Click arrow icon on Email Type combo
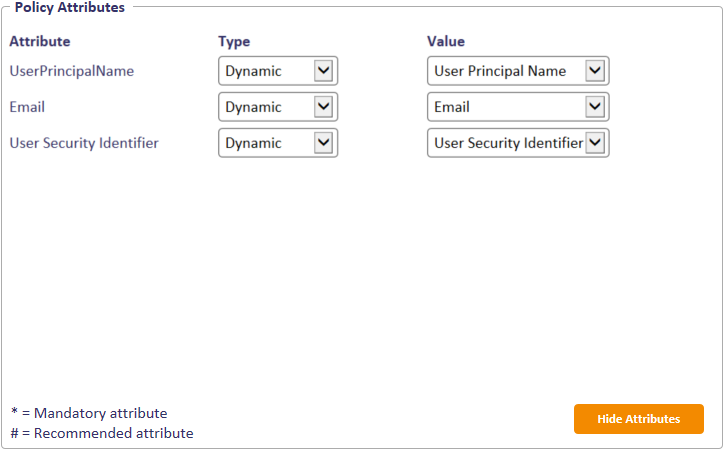Screen dimensions: 724x450 323,107
